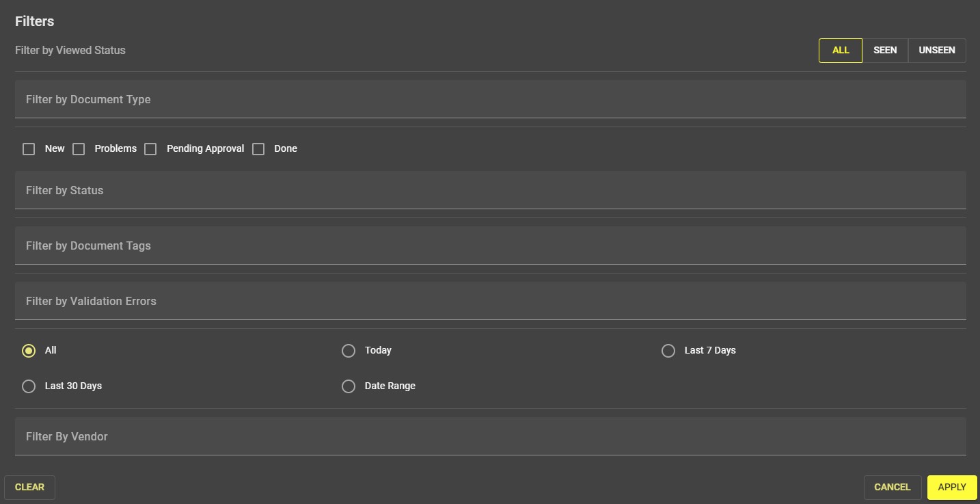This screenshot has width=980, height=504.
Task: Open the Filter by Document Type field
Action: coord(490,99)
